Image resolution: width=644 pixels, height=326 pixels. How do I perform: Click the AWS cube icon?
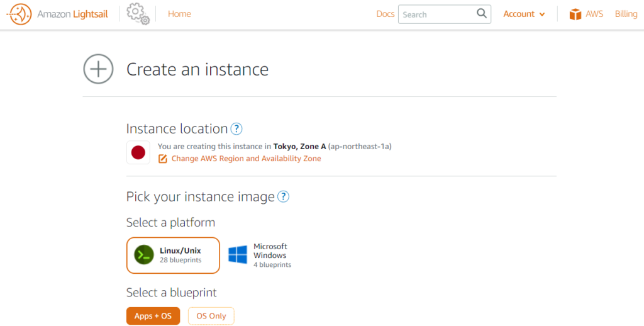point(575,14)
